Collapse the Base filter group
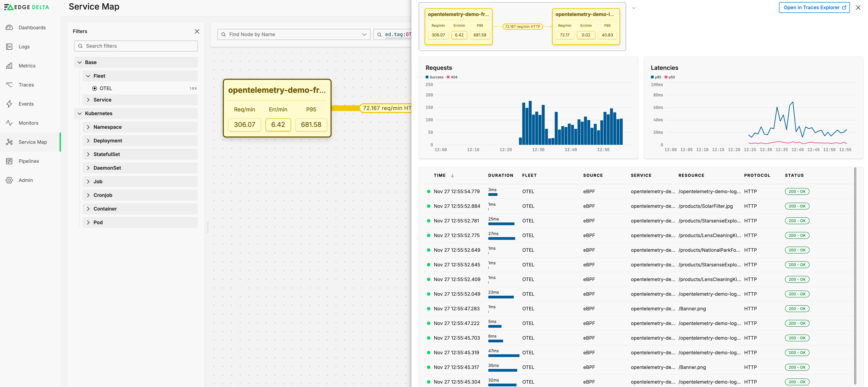Viewport: 868px width, 387px height. 136,62
